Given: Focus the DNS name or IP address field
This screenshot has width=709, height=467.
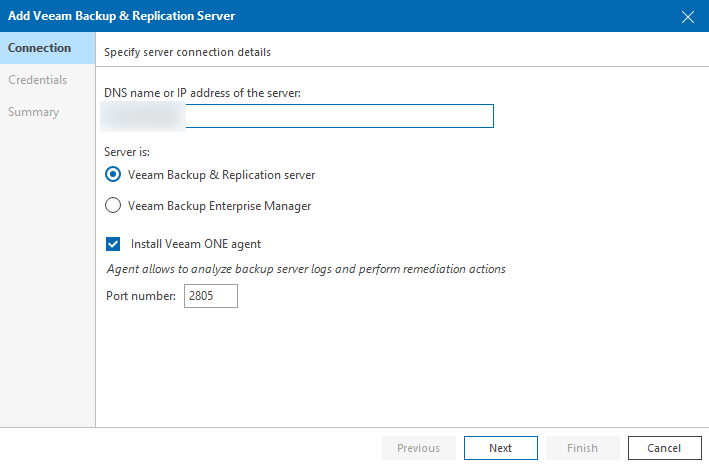Looking at the screenshot, I should coord(298,116).
